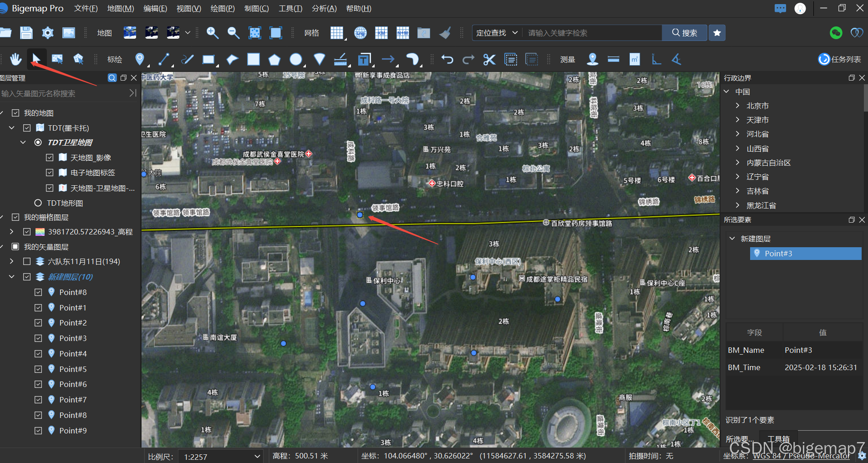
Task: Select the TDT地形图 radio button
Action: click(38, 203)
